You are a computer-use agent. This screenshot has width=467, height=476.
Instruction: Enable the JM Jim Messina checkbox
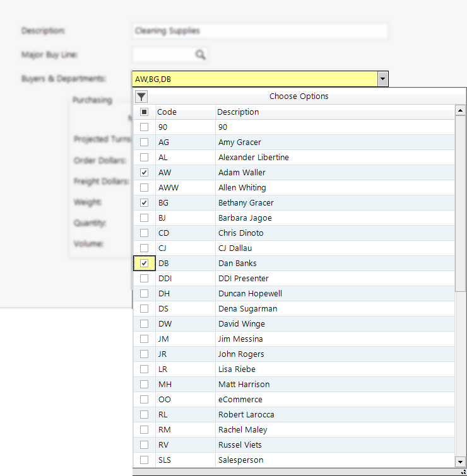(x=145, y=339)
